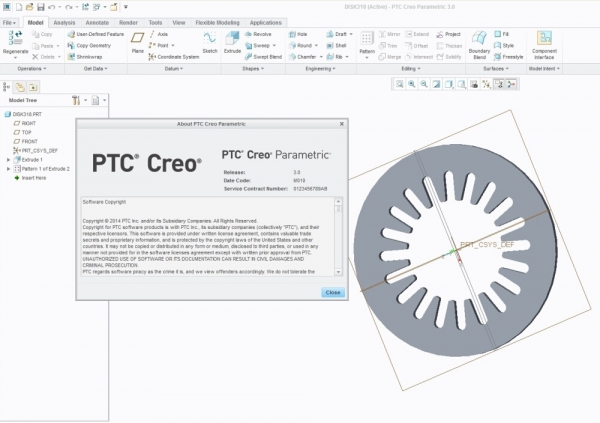The image size is (600, 423).
Task: Toggle datum display filters in graphics toolbar
Action: tap(486, 84)
